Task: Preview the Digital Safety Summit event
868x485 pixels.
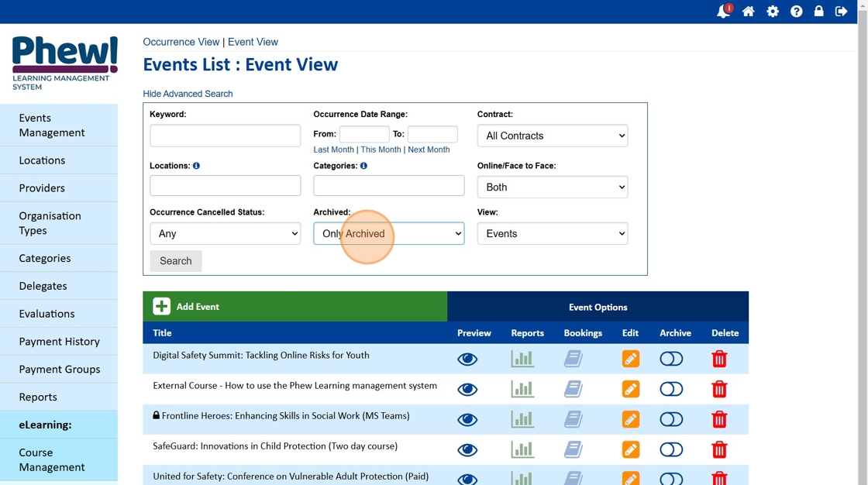Action: click(467, 359)
